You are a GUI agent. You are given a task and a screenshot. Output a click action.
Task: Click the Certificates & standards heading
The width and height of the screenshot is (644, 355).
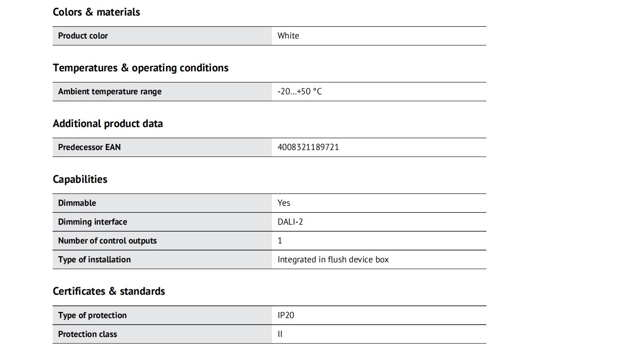(x=109, y=291)
